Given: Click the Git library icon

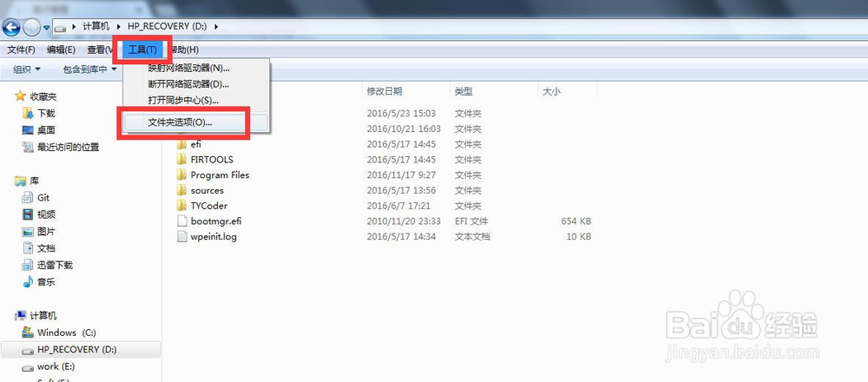Looking at the screenshot, I should coord(29,198).
